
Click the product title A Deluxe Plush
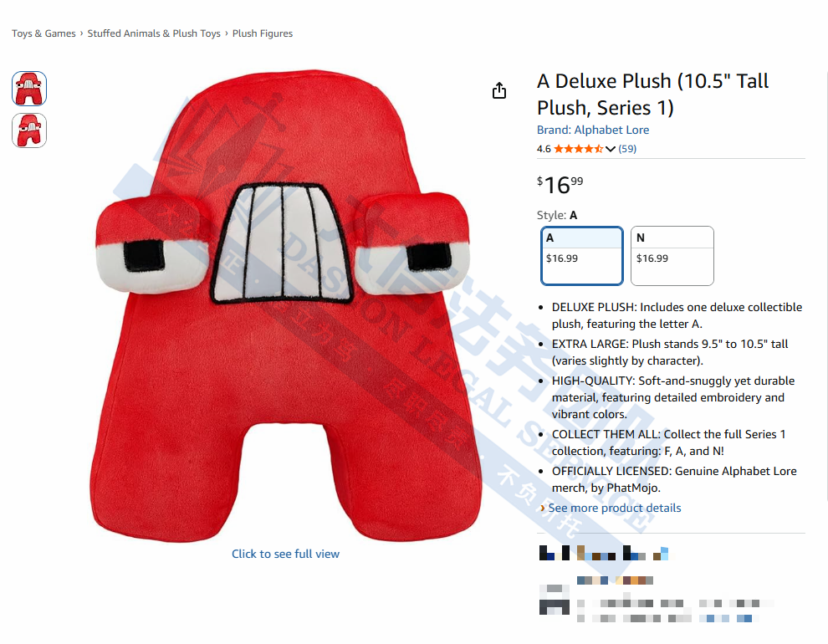[x=652, y=94]
